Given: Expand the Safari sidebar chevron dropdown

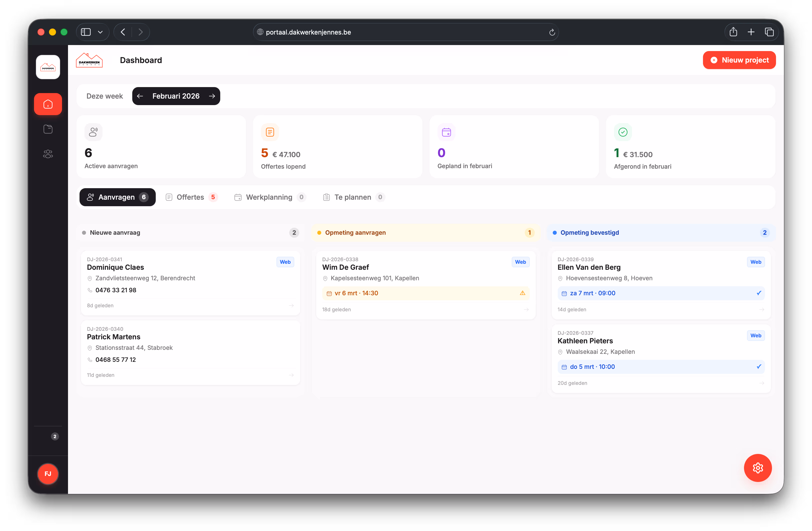Looking at the screenshot, I should coord(100,32).
